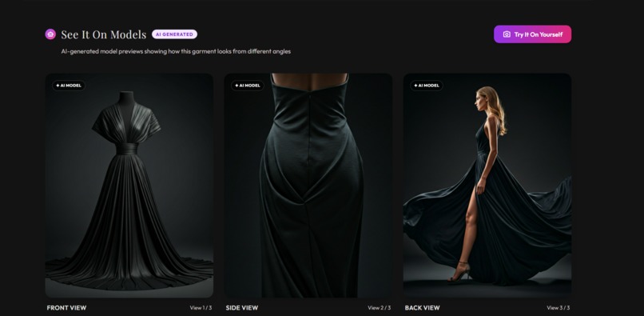Click the camera icon in Try It On button
This screenshot has width=644, height=316.
[x=507, y=34]
